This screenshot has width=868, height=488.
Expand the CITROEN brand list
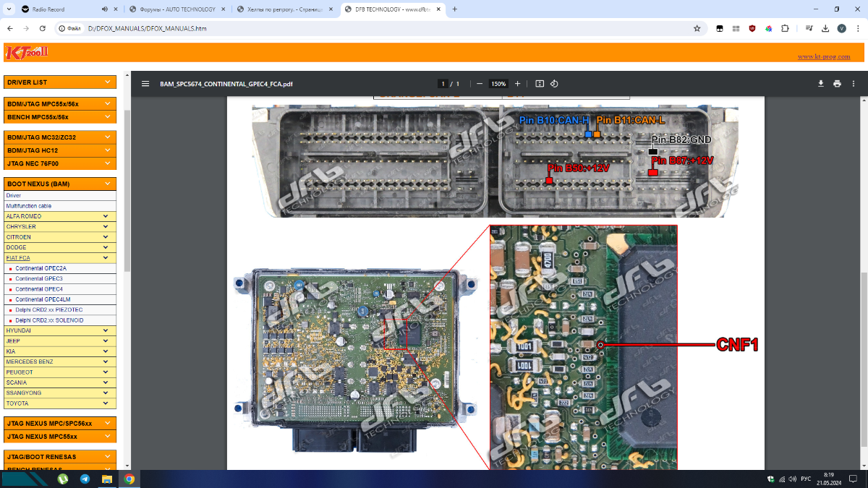pyautogui.click(x=60, y=237)
